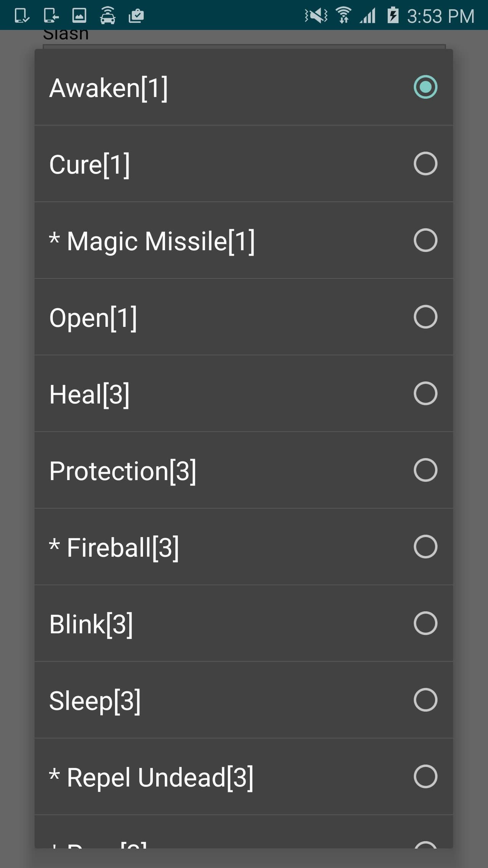Tap the car mode notification icon
488x868 pixels.
[x=108, y=16]
